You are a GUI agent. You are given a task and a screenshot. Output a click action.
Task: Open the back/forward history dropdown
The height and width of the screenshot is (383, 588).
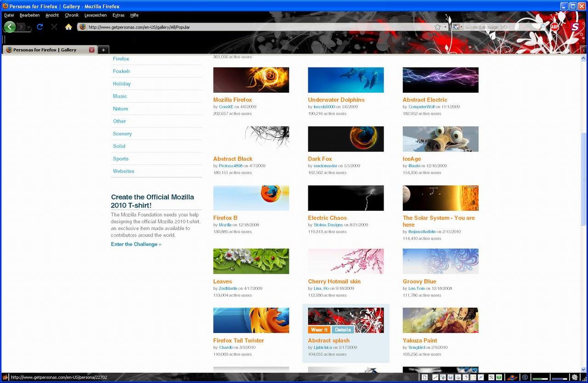(x=28, y=28)
